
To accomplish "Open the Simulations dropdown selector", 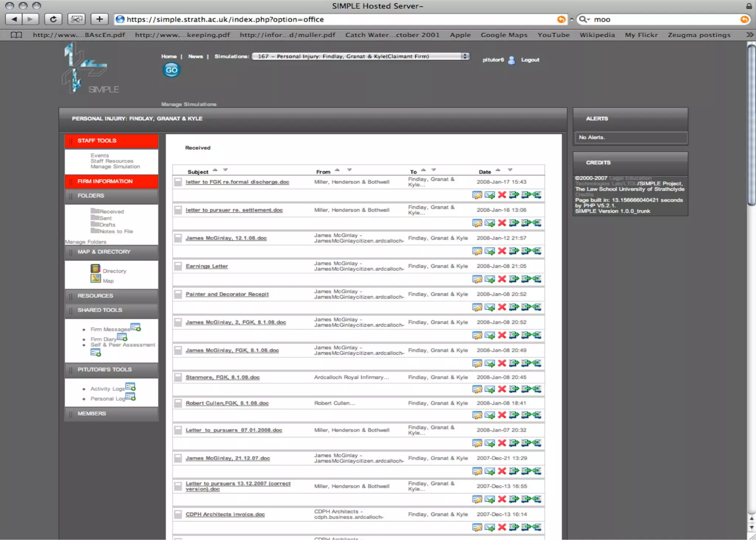I will (360, 56).
